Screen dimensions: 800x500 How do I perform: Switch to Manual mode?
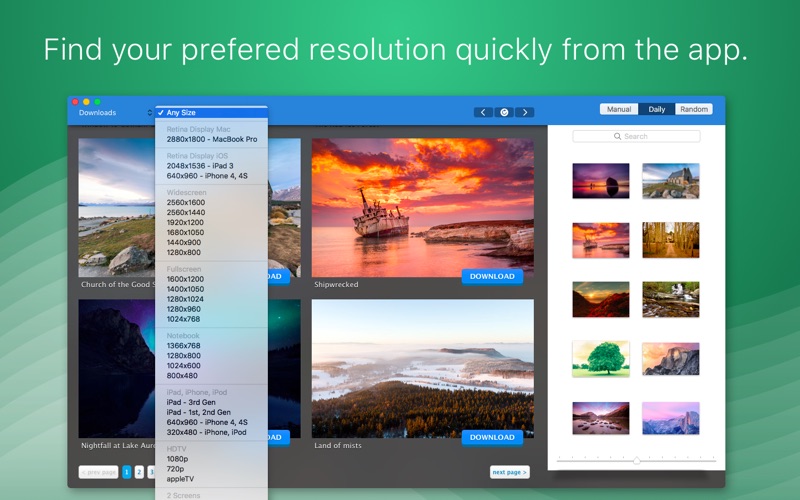coord(619,109)
